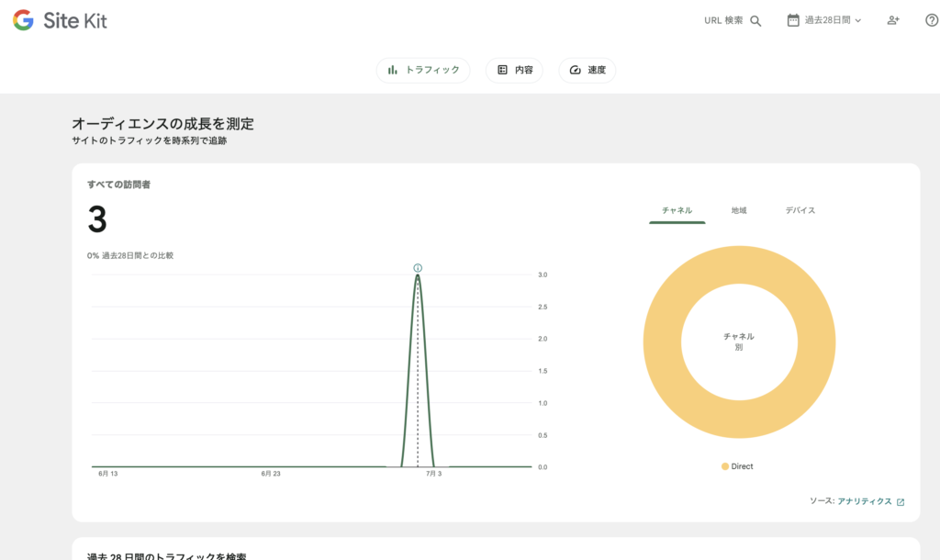Click the Google G logo
The width and height of the screenshot is (940, 560).
point(23,20)
